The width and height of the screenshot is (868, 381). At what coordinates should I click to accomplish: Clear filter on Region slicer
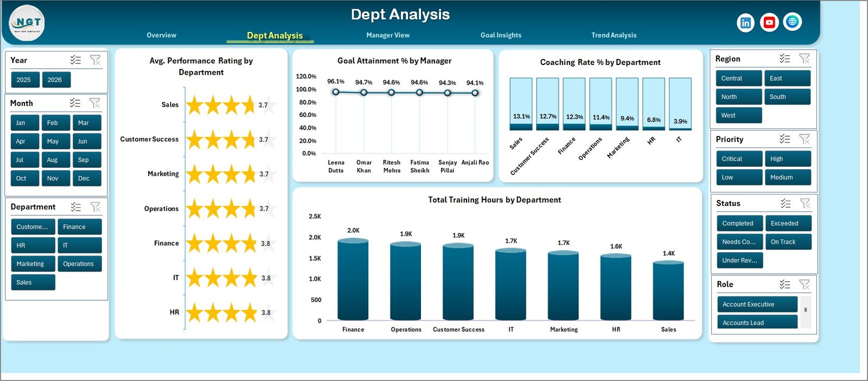[804, 59]
